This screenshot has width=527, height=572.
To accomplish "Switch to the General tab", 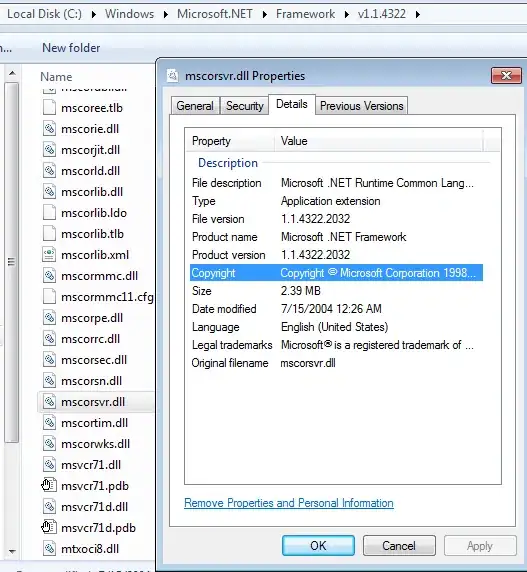I will 195,106.
